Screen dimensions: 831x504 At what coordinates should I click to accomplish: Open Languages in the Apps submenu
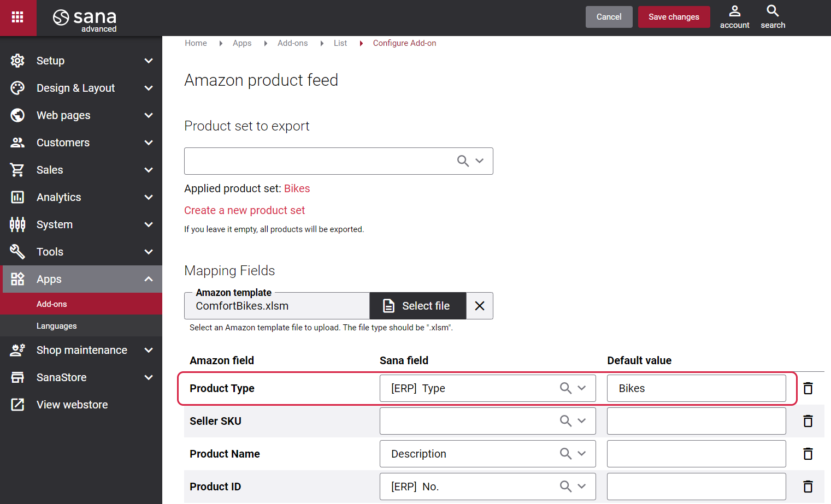(81, 326)
